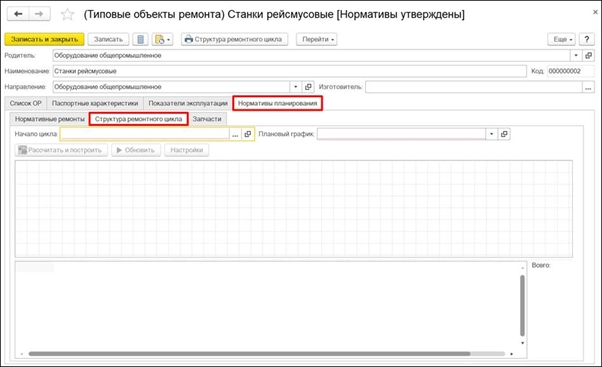Add form to favorites with star icon
The width and height of the screenshot is (602, 367).
coord(68,15)
